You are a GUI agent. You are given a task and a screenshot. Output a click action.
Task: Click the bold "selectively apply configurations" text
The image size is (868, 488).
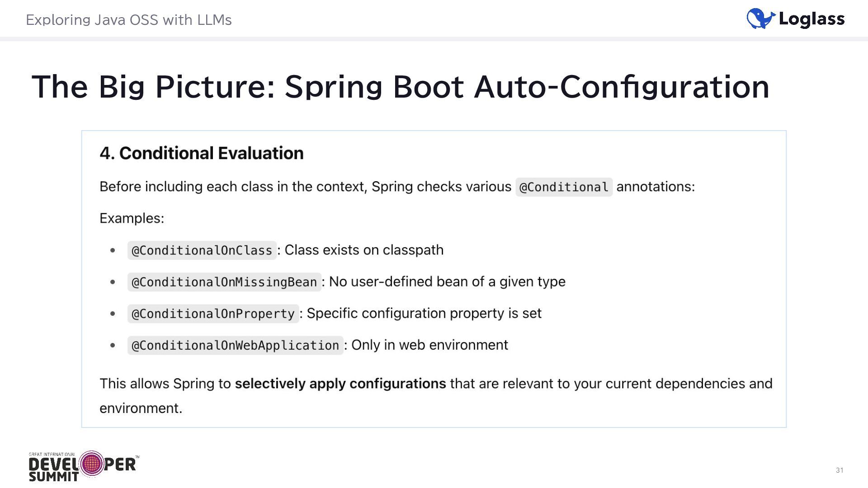(340, 384)
